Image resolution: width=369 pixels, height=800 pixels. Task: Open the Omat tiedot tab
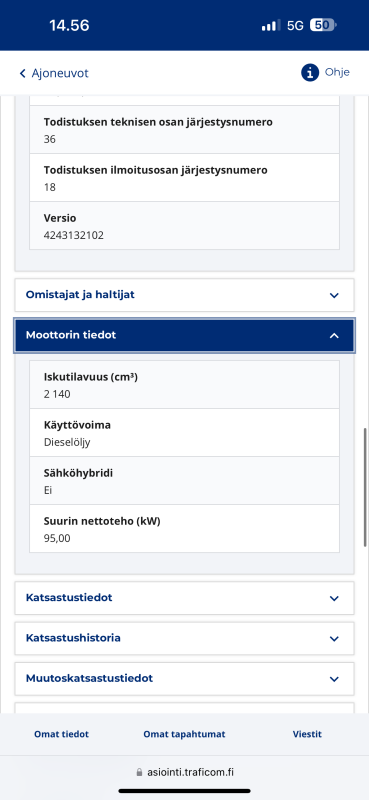point(61,734)
